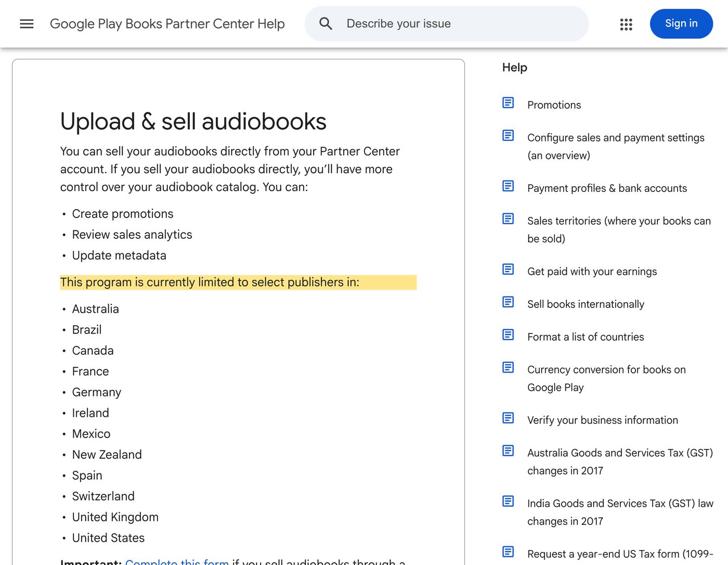Click the article icon beside Get paid with your earnings

point(508,269)
